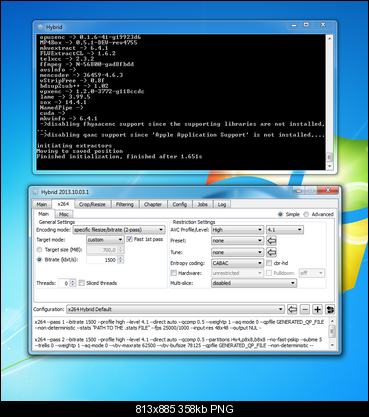Image resolution: width=369 pixels, height=417 pixels.
Task: Maximize the Hybrid console window
Action: [306, 25]
